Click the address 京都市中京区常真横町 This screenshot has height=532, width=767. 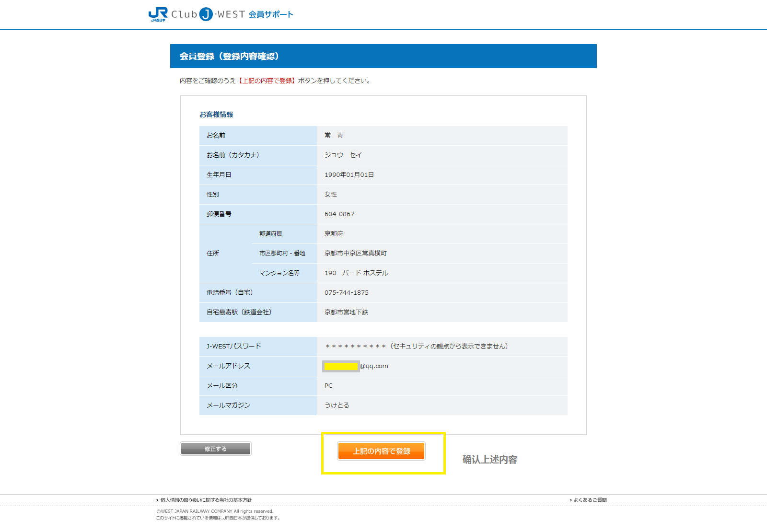(x=355, y=254)
